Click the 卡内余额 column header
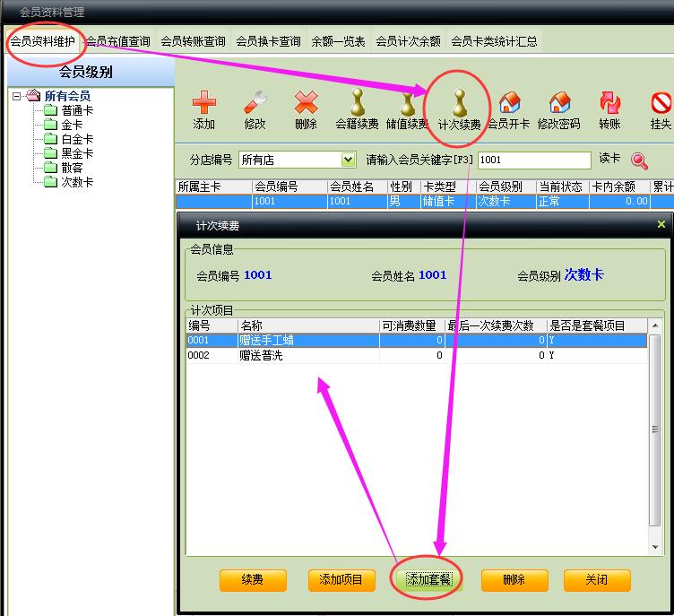The width and height of the screenshot is (674, 616). (x=619, y=187)
